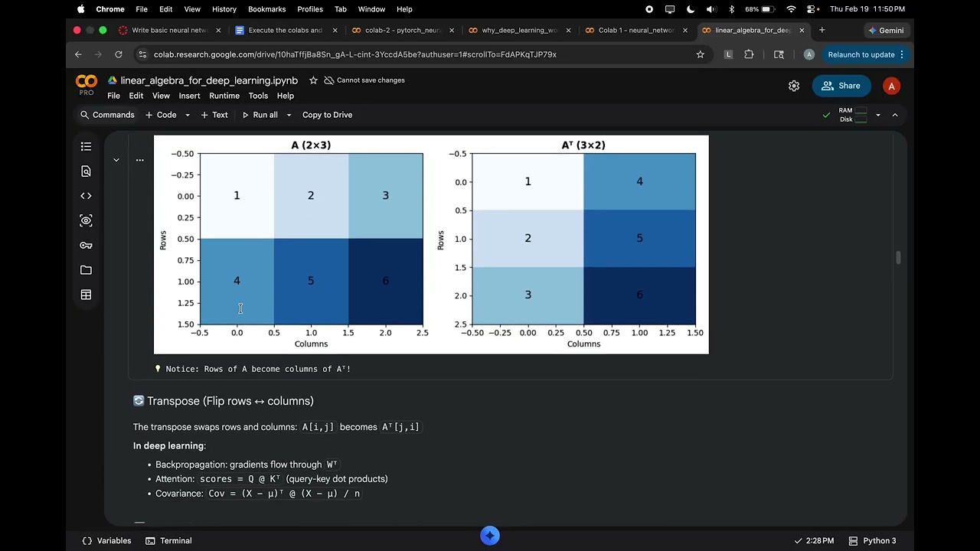Open the Code insert dropdown arrow
The height and width of the screenshot is (551, 980).
click(x=187, y=115)
